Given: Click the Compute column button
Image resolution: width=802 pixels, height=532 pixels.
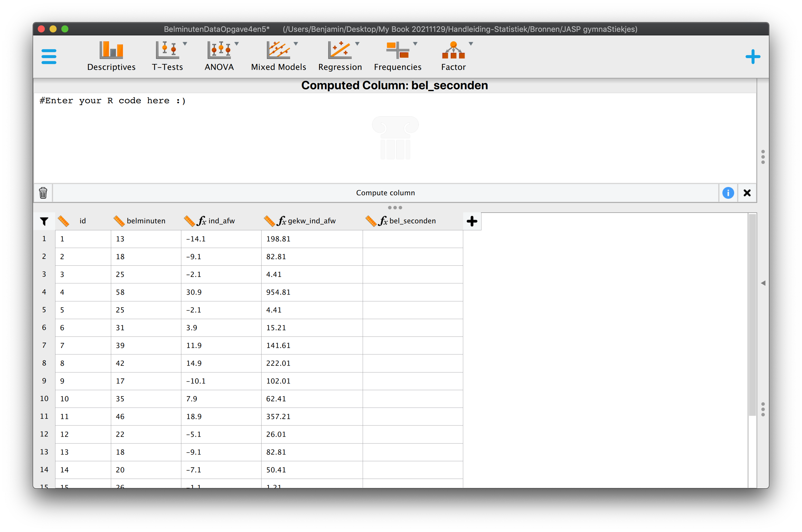Looking at the screenshot, I should (385, 193).
